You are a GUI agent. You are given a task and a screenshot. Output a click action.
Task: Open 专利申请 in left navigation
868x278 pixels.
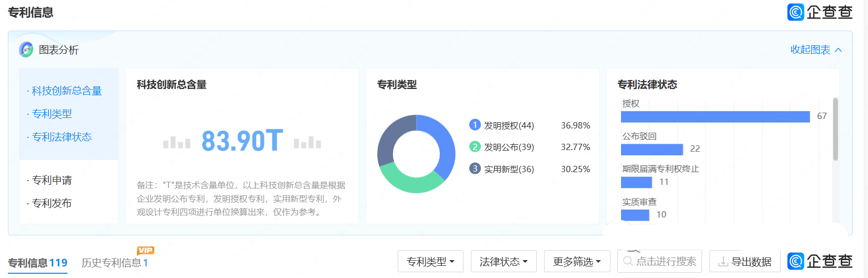(x=52, y=180)
